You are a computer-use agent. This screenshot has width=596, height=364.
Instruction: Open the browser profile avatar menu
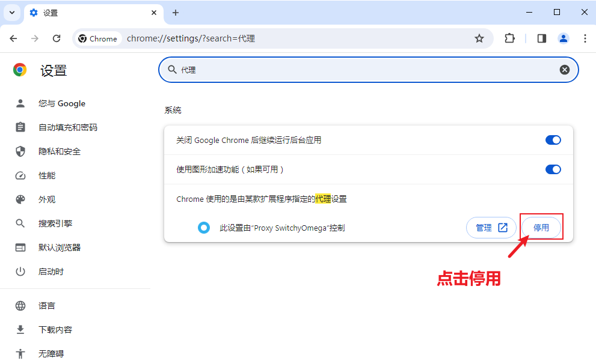tap(563, 38)
